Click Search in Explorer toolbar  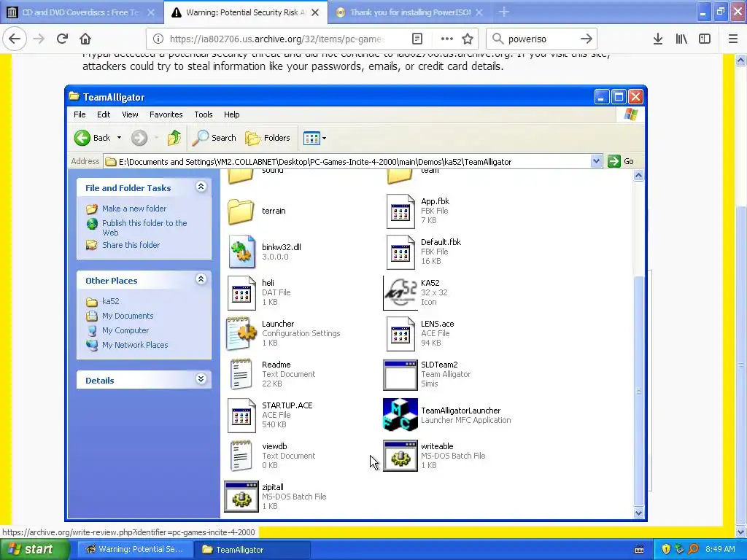pos(214,138)
